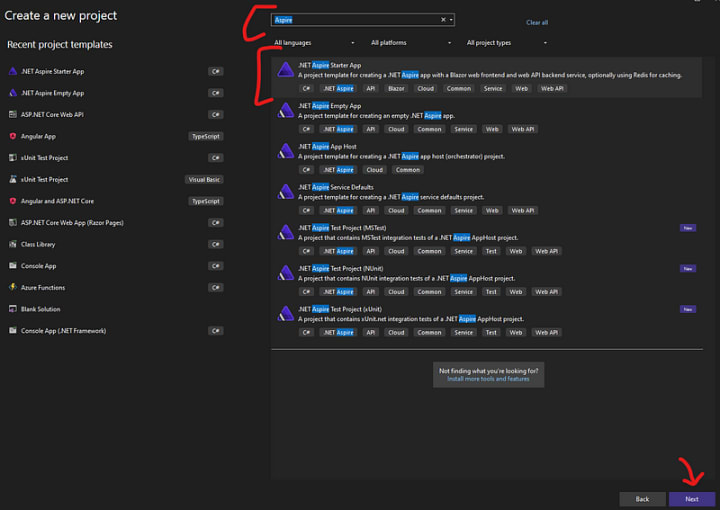Click the Blazor tag on Starter App

click(x=396, y=89)
